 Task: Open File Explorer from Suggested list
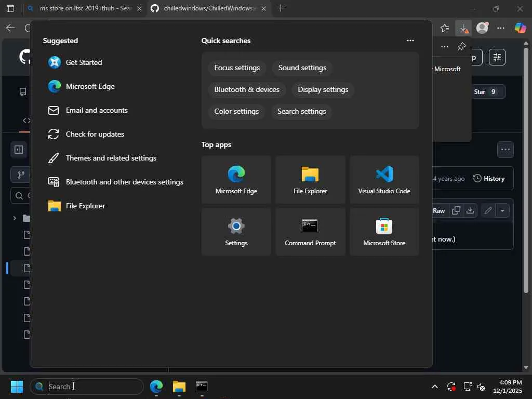pos(77,206)
